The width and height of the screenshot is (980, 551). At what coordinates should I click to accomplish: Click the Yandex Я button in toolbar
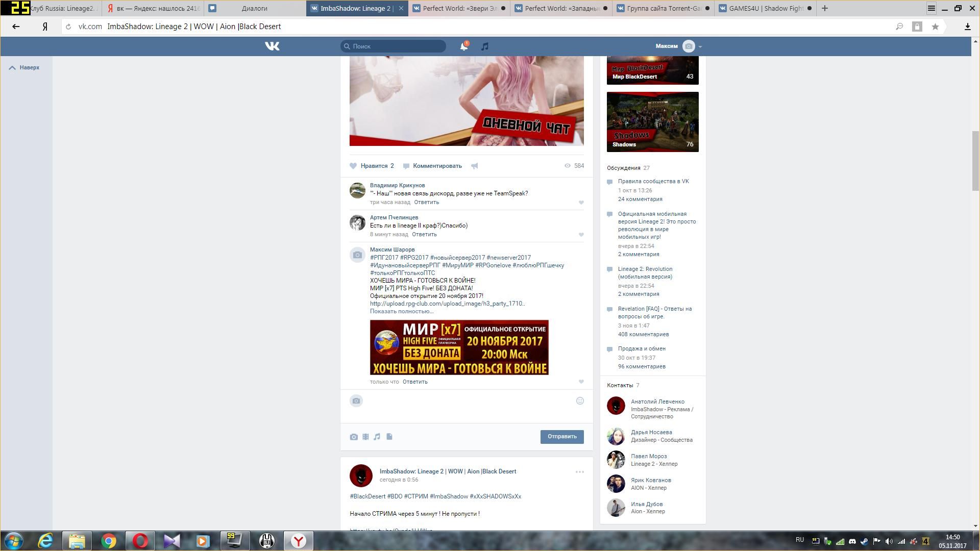[45, 27]
